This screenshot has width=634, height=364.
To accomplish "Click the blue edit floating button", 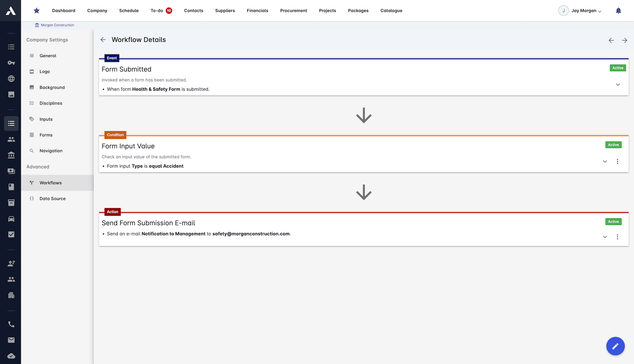I will (x=615, y=346).
